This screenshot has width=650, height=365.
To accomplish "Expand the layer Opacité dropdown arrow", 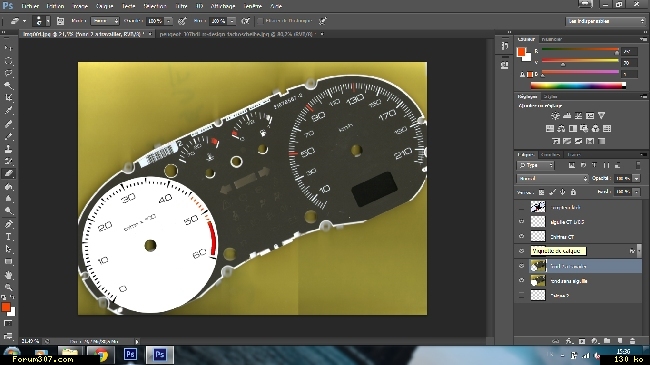I will [636, 178].
